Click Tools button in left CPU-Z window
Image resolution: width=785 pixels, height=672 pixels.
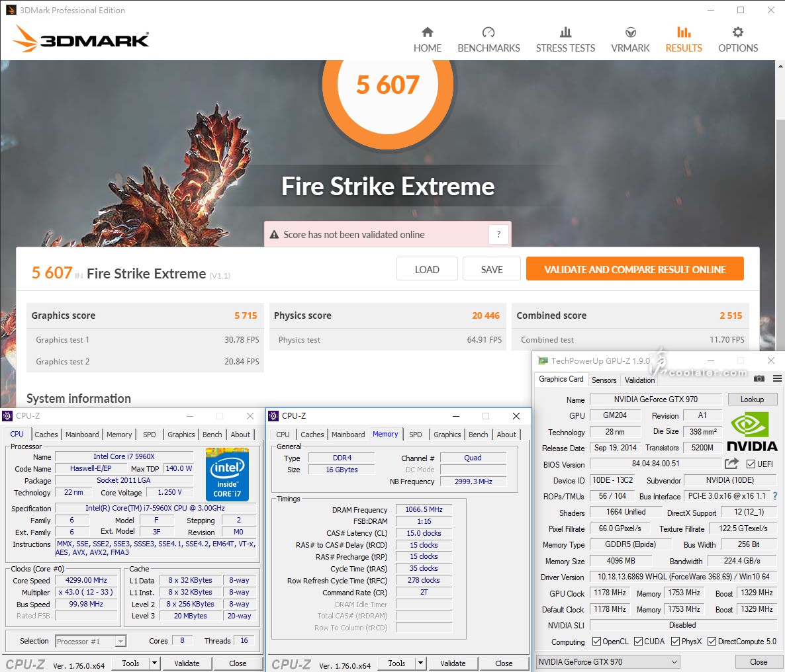tap(130, 663)
